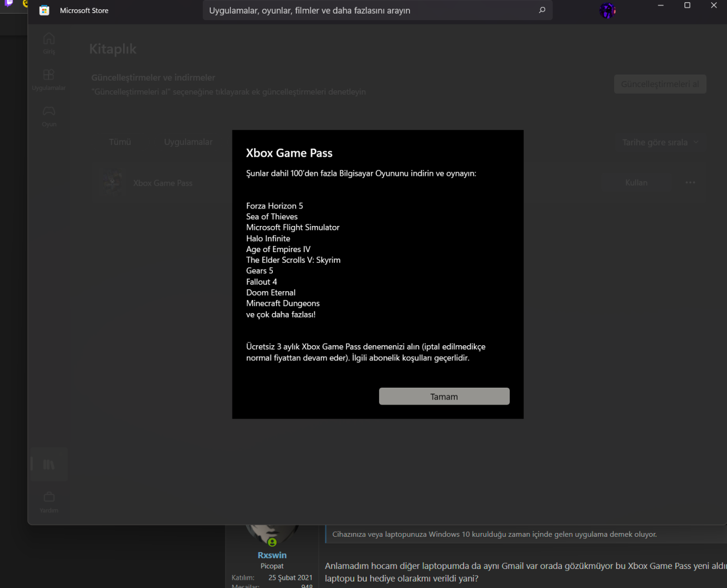
Task: Confirm the dialog with Tamam
Action: pos(444,396)
